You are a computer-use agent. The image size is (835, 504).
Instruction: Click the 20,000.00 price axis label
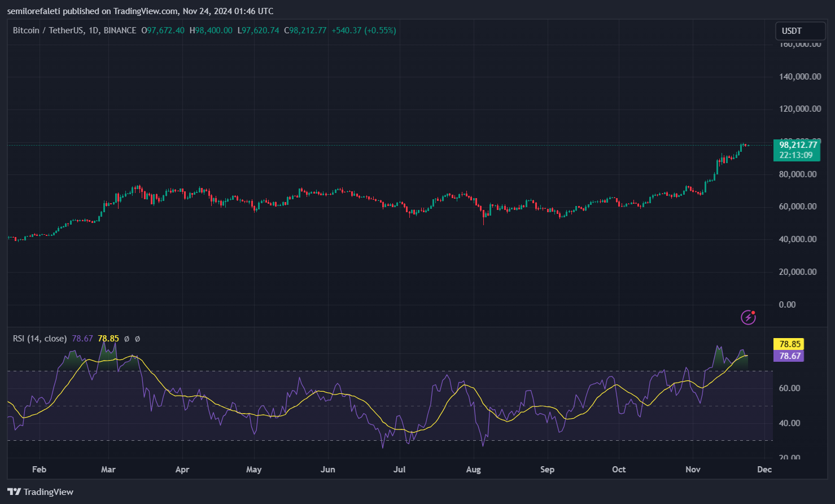798,272
